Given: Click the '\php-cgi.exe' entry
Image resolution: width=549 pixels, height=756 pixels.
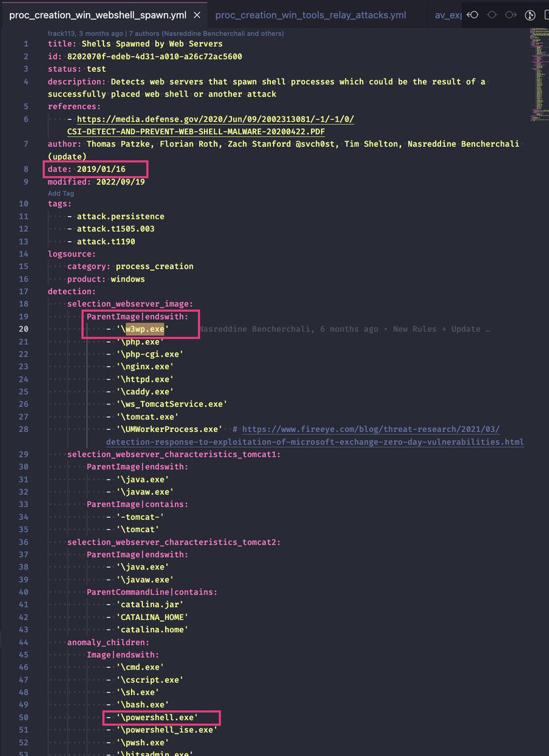Looking at the screenshot, I should point(150,354).
